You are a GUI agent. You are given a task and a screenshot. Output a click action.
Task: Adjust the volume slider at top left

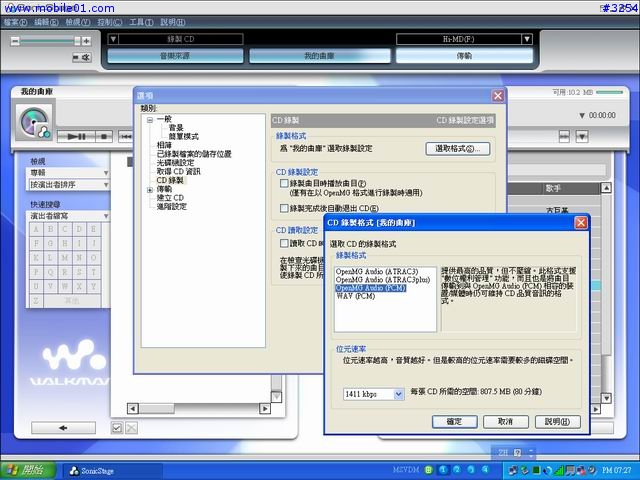pyautogui.click(x=77, y=41)
